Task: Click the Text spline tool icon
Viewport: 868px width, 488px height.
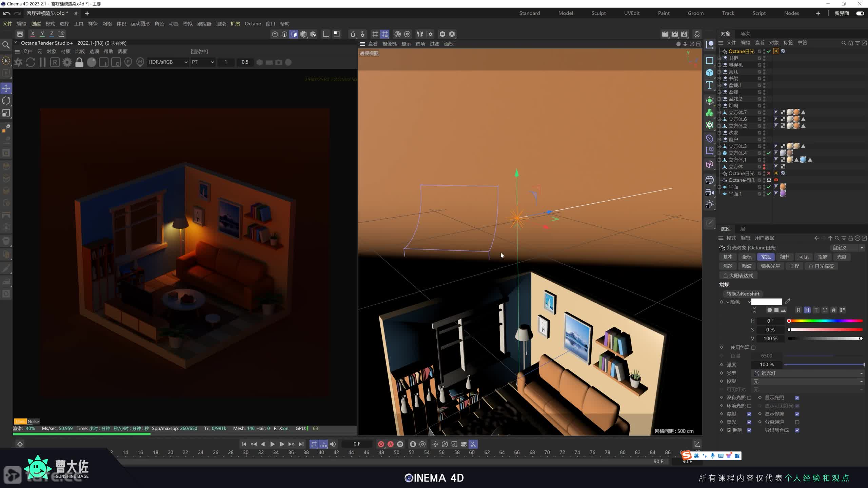Action: point(710,85)
